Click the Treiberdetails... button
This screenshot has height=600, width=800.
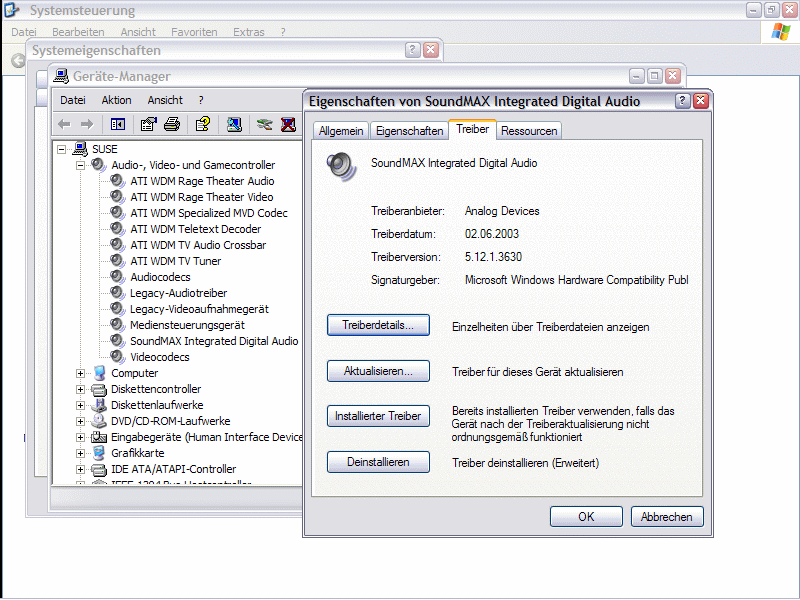point(378,325)
